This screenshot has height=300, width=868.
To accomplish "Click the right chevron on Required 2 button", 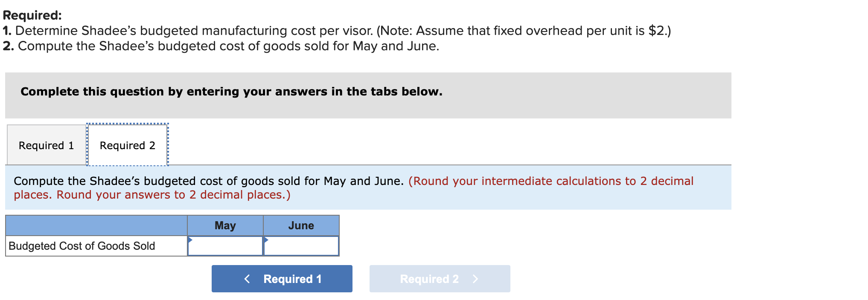I will point(475,279).
